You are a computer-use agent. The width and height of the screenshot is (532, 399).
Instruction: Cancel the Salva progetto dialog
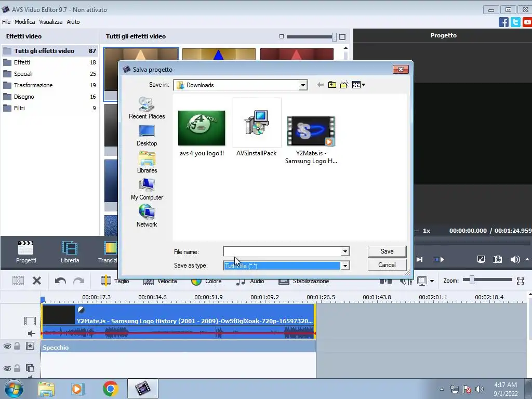(x=387, y=265)
